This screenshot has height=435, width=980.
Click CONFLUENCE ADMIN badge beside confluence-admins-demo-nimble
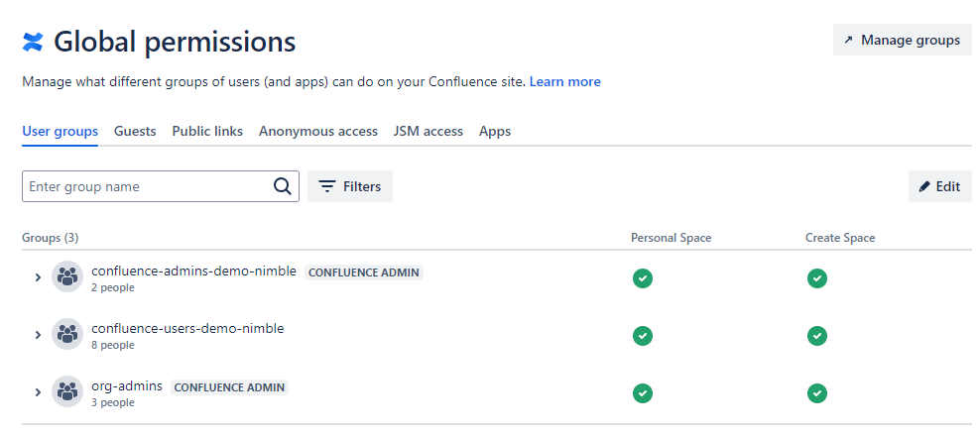[x=364, y=272]
